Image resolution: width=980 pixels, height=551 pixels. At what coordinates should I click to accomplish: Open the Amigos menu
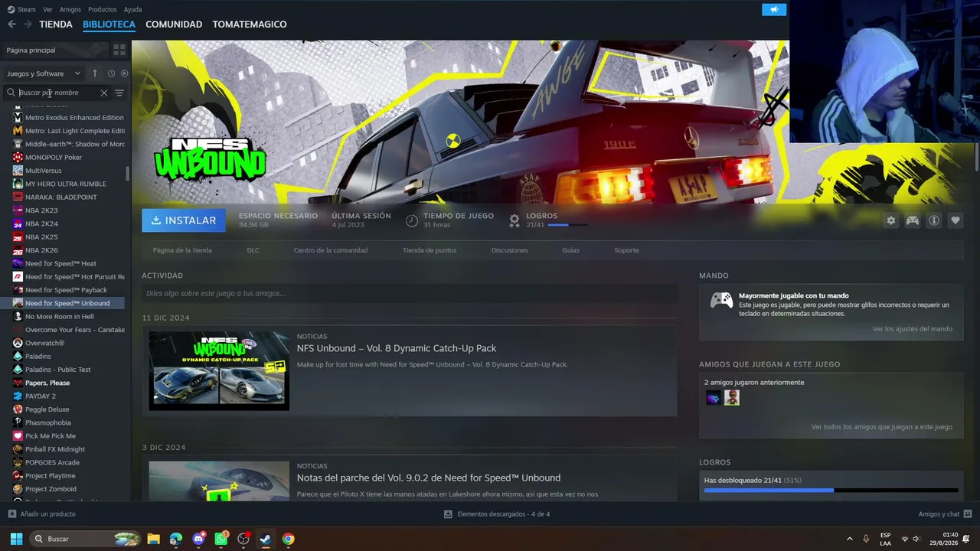coord(70,10)
